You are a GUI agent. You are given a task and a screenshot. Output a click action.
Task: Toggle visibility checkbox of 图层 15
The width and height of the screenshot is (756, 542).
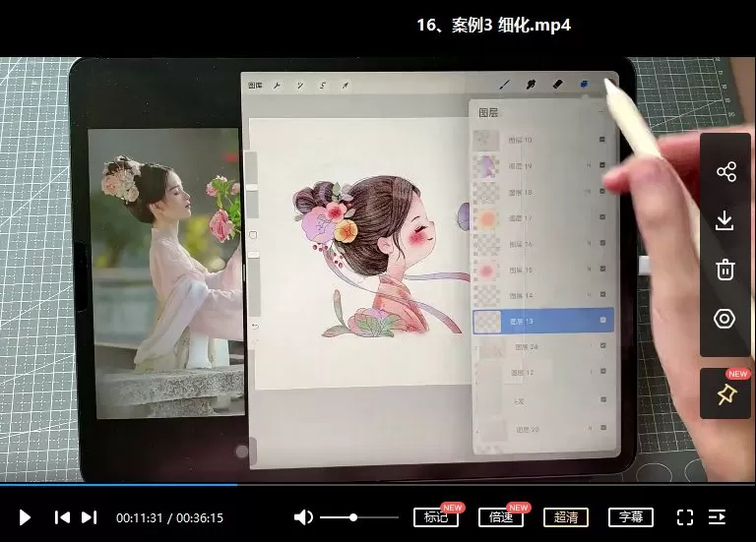(x=602, y=269)
